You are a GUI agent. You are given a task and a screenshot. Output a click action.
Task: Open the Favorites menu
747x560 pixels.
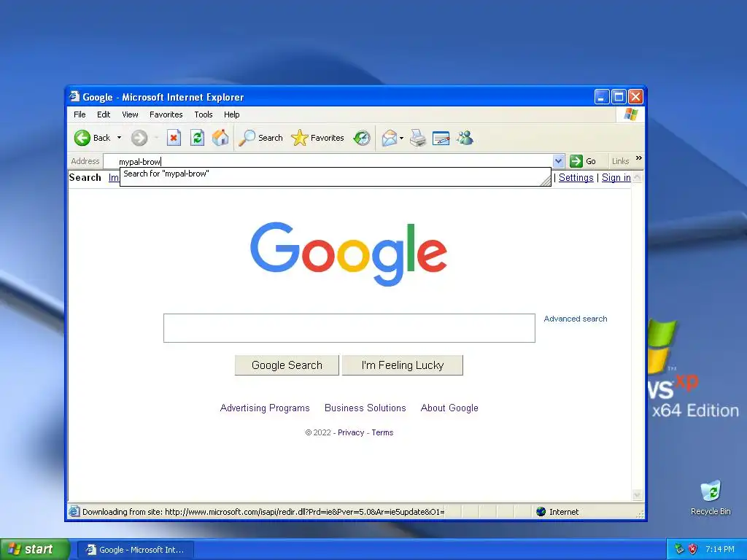[x=166, y=114]
